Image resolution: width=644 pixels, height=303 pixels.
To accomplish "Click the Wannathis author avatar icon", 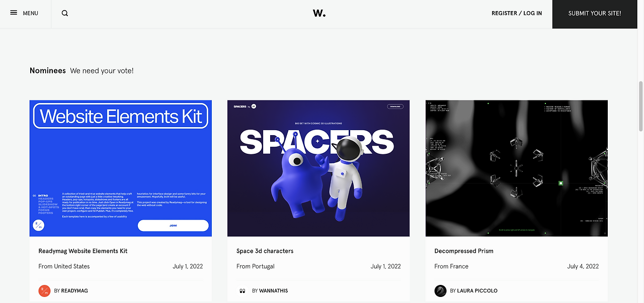I will coord(242,290).
